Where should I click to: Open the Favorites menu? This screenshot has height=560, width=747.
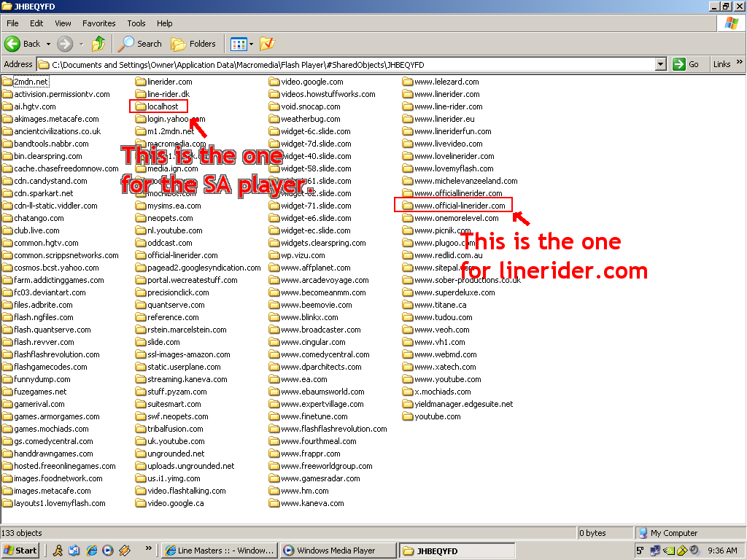tap(99, 23)
